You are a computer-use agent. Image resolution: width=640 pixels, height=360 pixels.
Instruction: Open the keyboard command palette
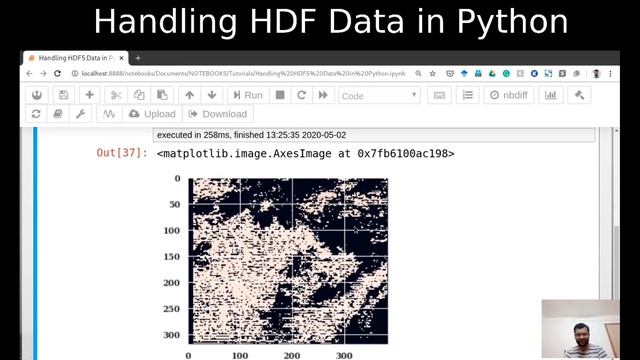pos(439,95)
